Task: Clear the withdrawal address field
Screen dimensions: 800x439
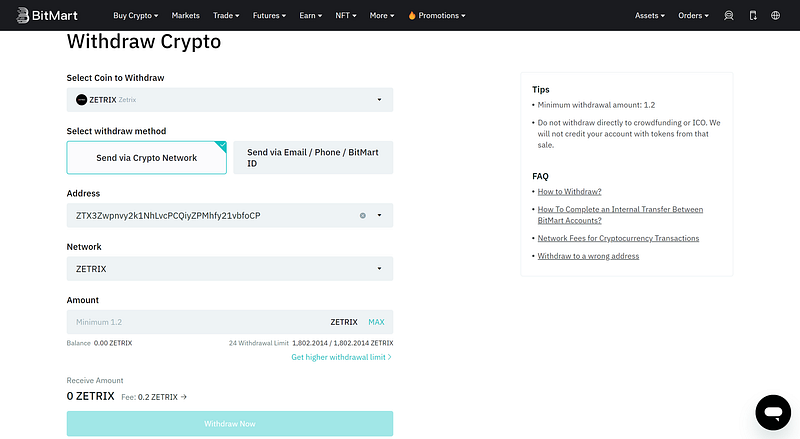Action: click(363, 215)
